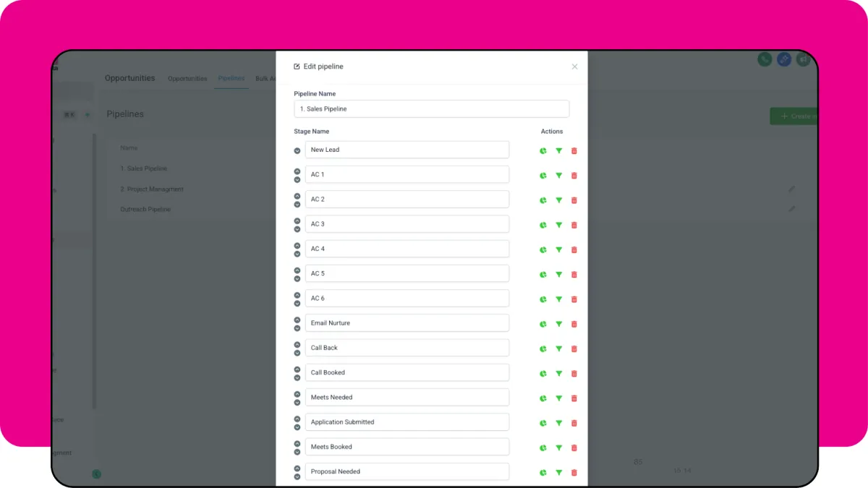Click the Meets Booked stage name field
Image resolution: width=868 pixels, height=488 pixels.
tap(407, 447)
